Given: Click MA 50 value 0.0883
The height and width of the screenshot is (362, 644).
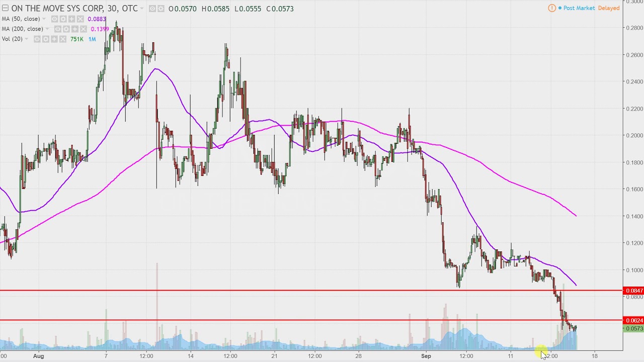Looking at the screenshot, I should [97, 19].
